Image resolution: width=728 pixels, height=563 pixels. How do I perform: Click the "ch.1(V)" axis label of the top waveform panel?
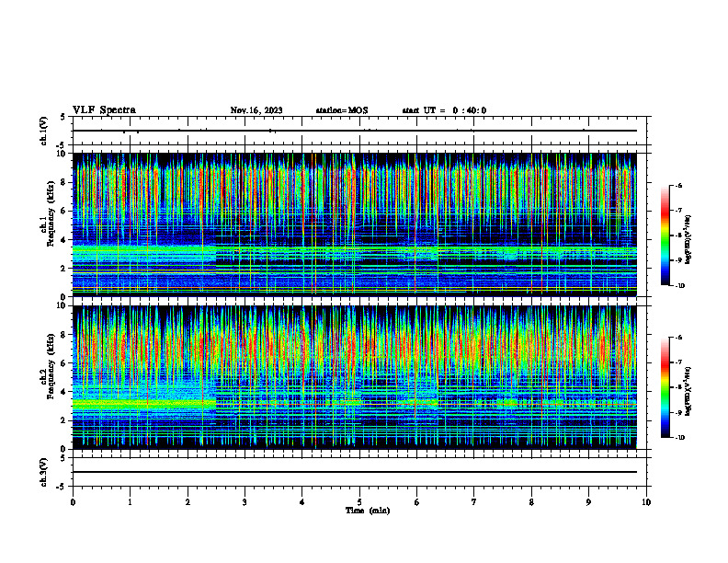(44, 131)
